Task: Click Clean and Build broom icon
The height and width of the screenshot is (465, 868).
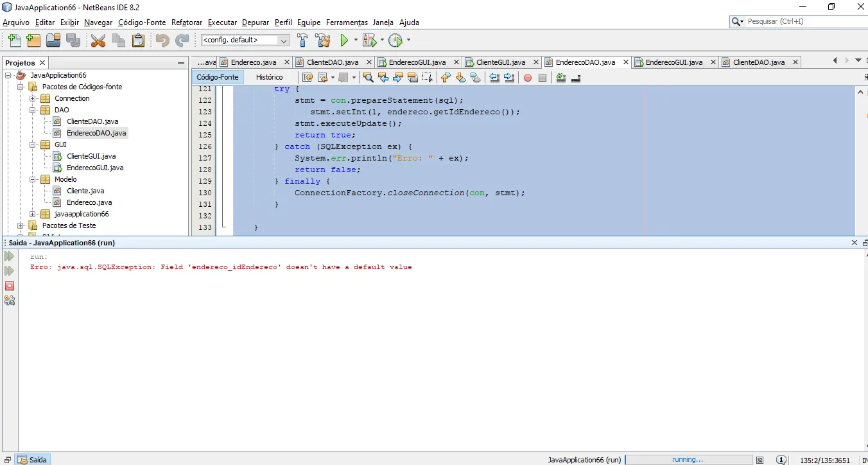Action: click(323, 40)
